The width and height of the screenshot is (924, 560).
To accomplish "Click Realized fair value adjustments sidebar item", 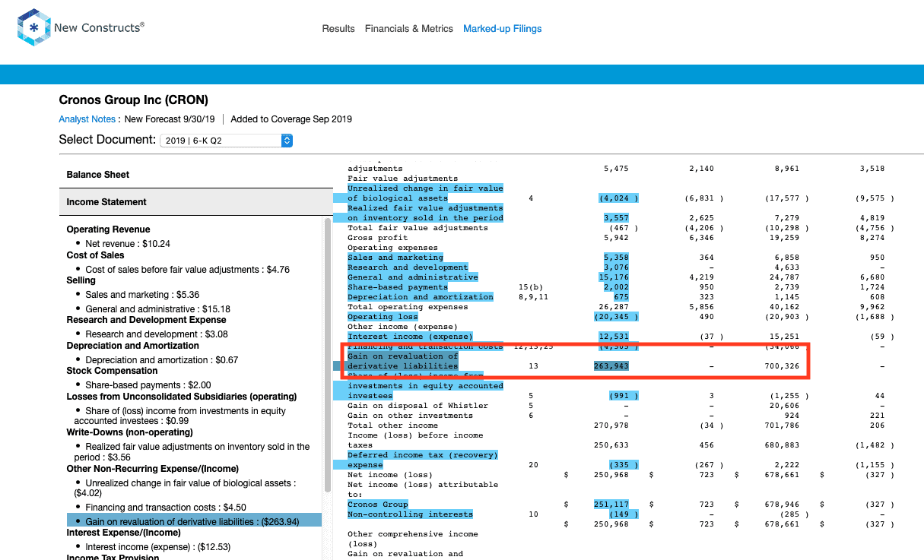I will (x=192, y=452).
